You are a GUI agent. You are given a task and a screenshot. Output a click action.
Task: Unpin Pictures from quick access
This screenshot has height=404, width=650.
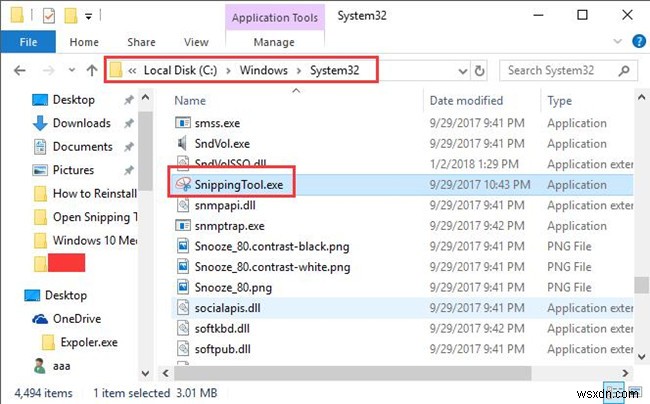pyautogui.click(x=129, y=170)
